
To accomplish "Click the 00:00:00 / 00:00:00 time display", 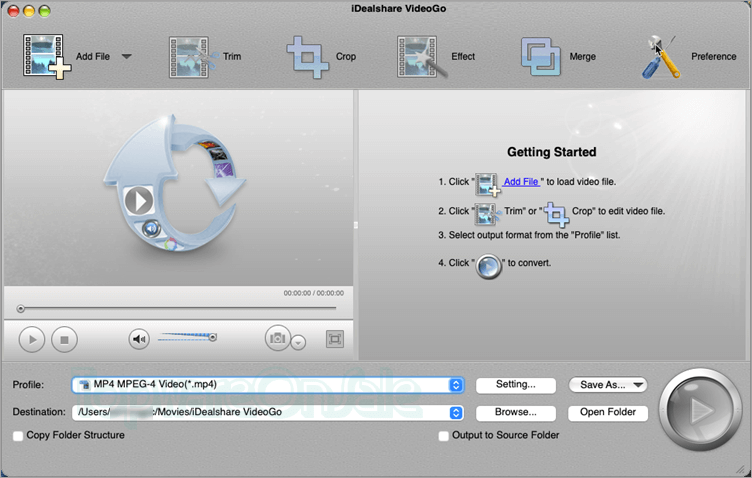I will click(x=313, y=293).
